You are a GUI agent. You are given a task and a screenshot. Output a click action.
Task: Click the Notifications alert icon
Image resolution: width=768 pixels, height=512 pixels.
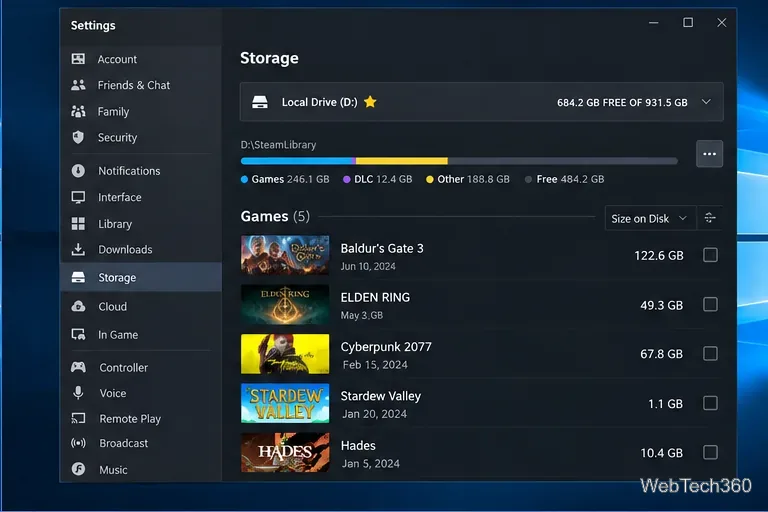78,171
